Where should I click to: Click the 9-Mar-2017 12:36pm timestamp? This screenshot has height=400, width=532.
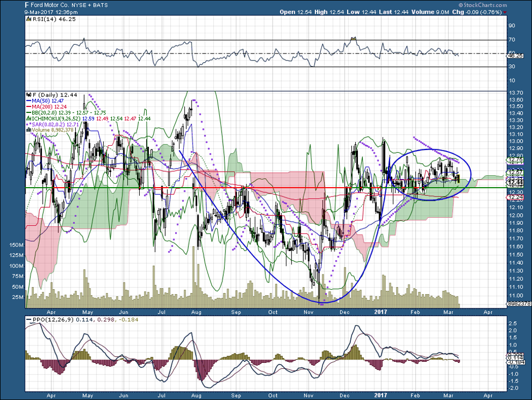click(51, 12)
